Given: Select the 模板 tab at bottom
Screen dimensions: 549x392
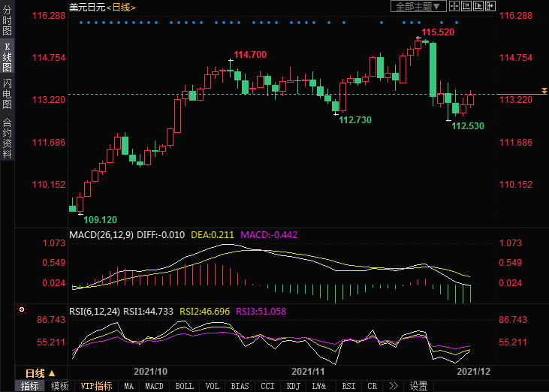Looking at the screenshot, I should (59, 386).
